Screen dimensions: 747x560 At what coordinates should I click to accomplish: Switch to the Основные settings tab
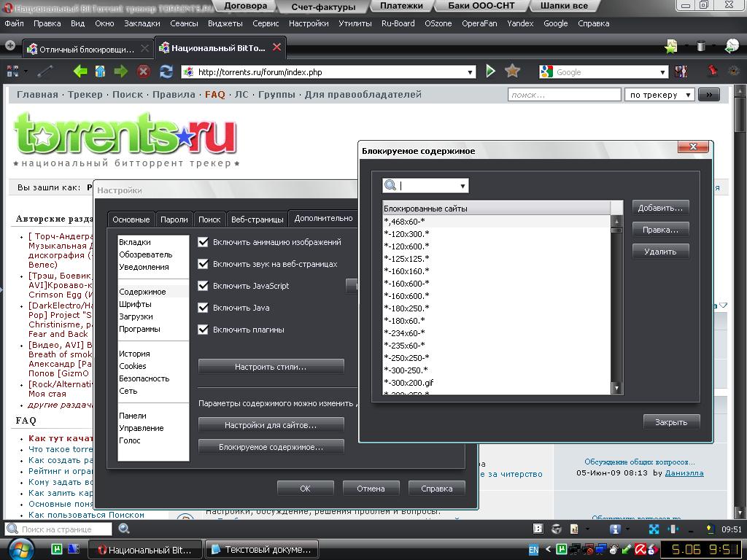pyautogui.click(x=131, y=219)
